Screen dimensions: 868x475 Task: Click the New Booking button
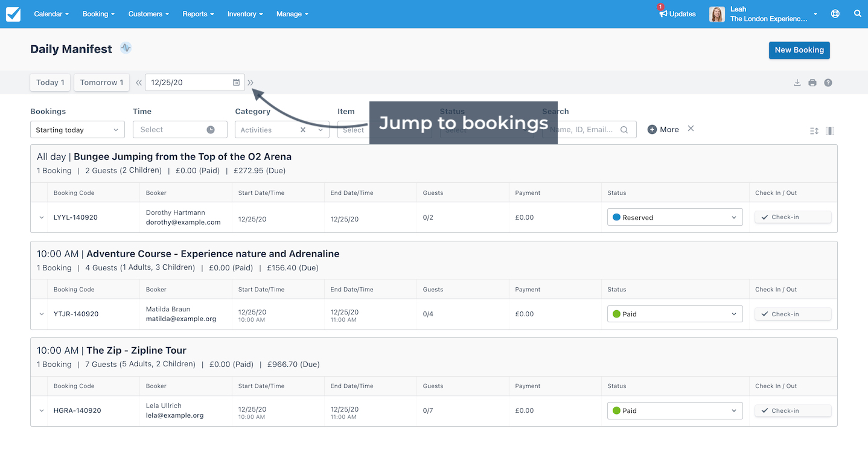799,50
